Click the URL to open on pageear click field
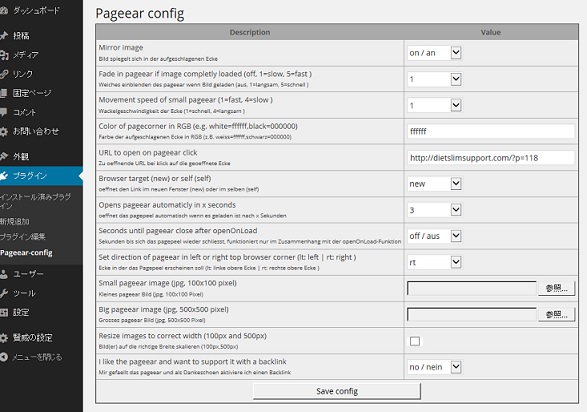 (x=491, y=158)
